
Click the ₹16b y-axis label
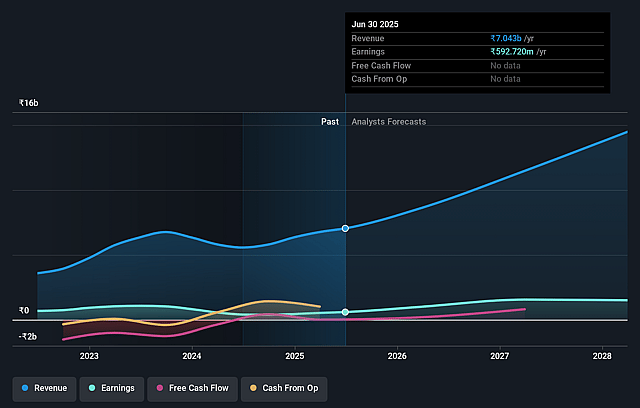tap(28, 103)
